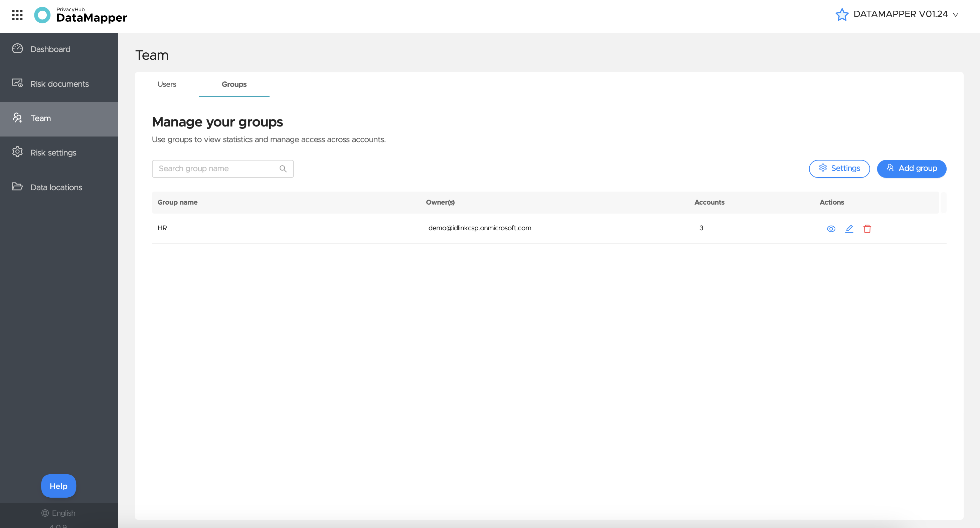Focus the Search group name field
The image size is (980, 528).
click(222, 169)
